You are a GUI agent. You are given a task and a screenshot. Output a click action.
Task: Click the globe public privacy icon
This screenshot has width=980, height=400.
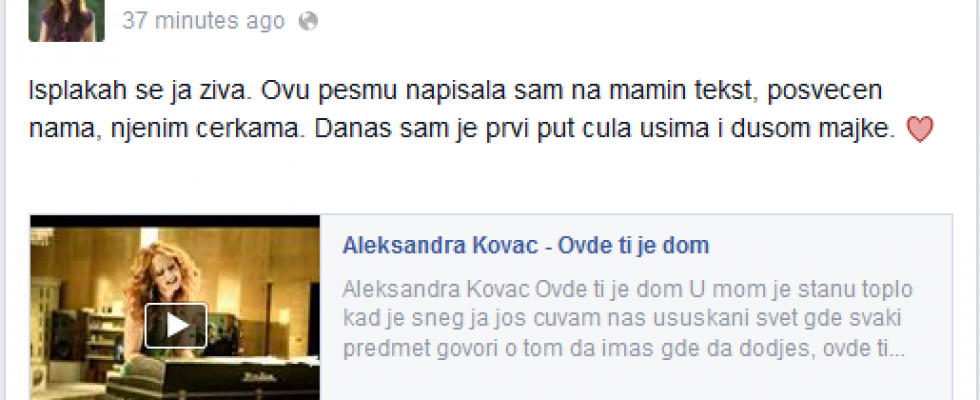[308, 22]
